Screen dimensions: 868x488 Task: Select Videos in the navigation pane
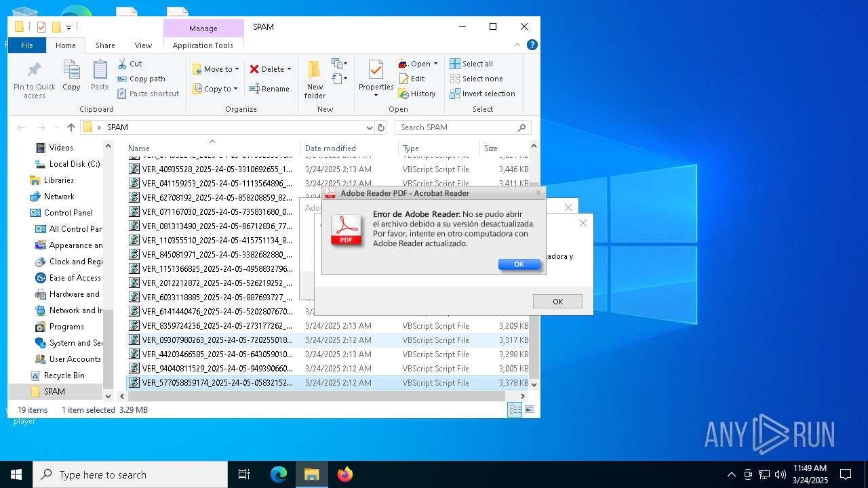(61, 148)
